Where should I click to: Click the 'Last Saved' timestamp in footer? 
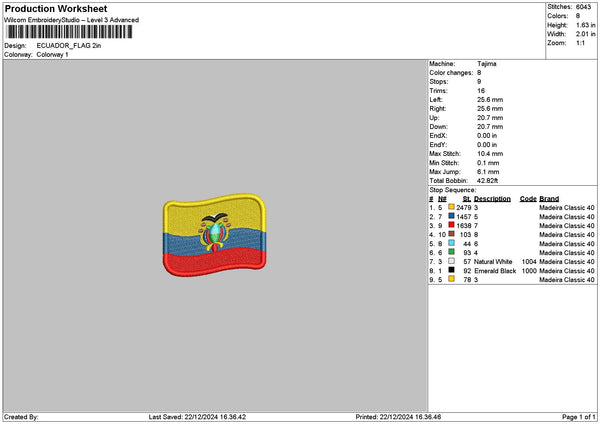click(197, 417)
